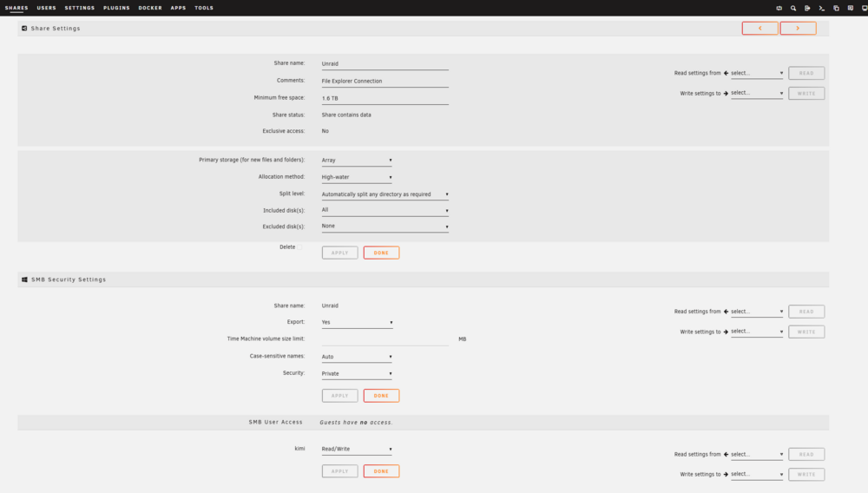Click Apply button under kimi user access
The width and height of the screenshot is (868, 493).
[x=340, y=471]
